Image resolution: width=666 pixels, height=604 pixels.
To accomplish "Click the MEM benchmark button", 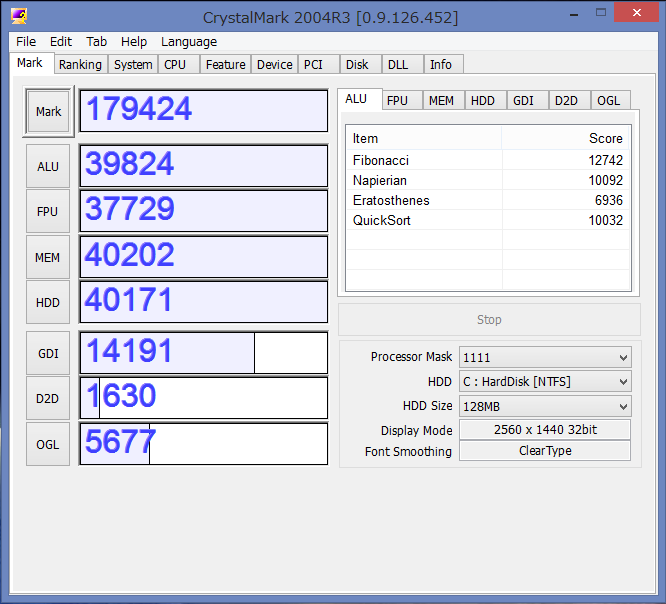I will 48,257.
